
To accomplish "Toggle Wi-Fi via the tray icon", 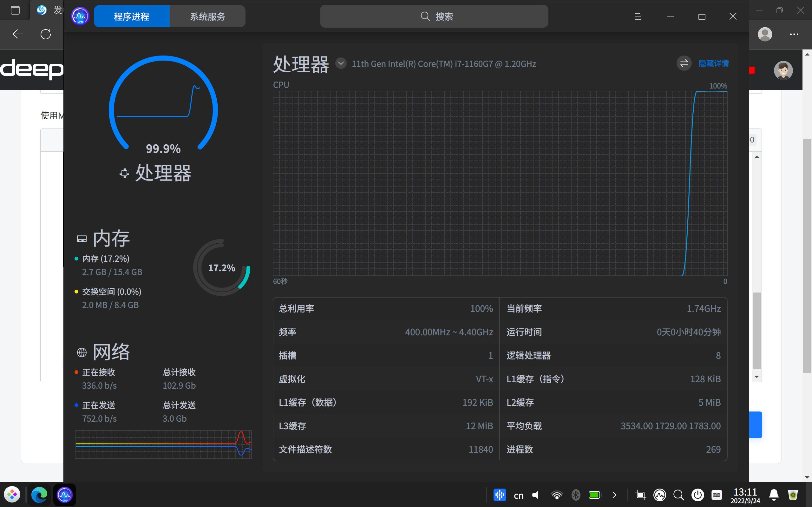I will coord(557,495).
